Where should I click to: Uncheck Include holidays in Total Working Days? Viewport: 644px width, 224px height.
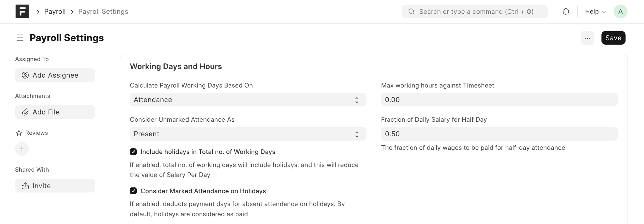(133, 152)
